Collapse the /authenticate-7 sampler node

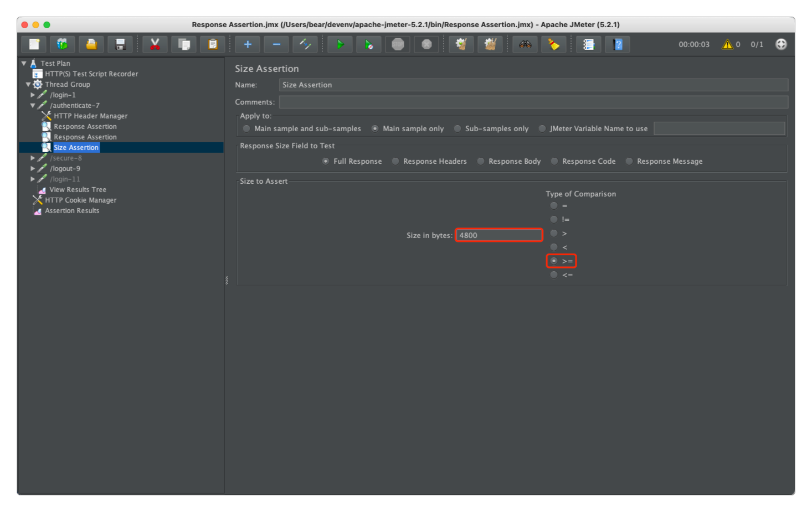33,106
